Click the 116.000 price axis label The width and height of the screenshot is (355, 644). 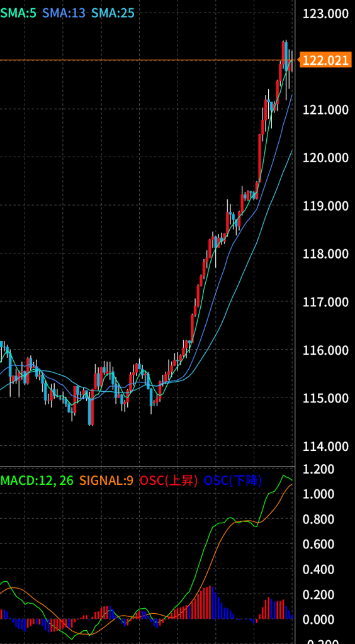pos(325,350)
